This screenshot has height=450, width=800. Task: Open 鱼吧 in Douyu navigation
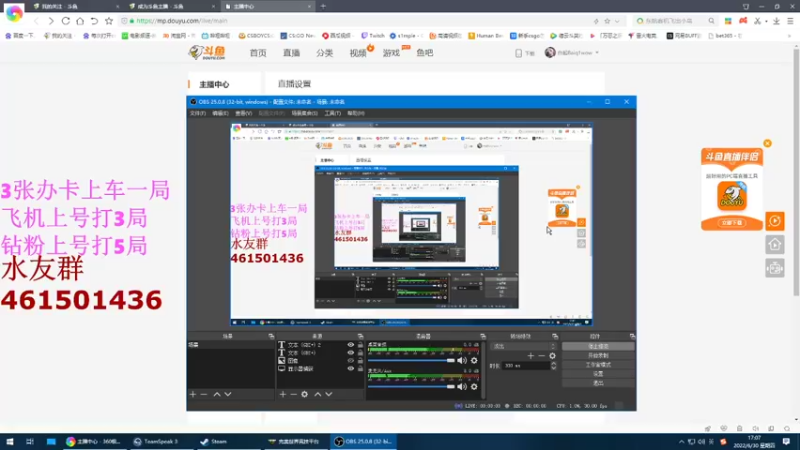point(424,53)
